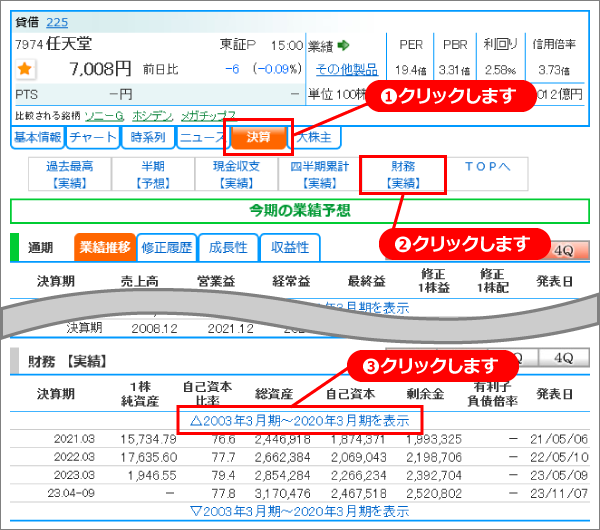Jump to 過去最高【実績】 section
This screenshot has height=530, width=600.
70,174
